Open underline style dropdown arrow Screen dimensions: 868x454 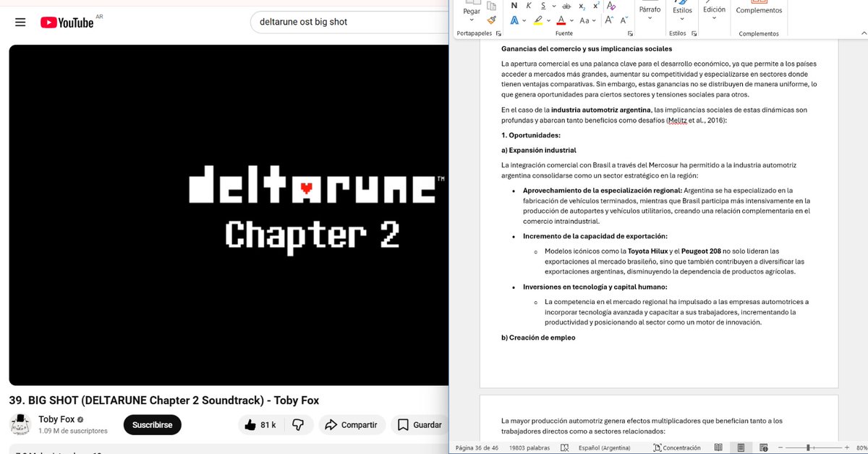(553, 6)
